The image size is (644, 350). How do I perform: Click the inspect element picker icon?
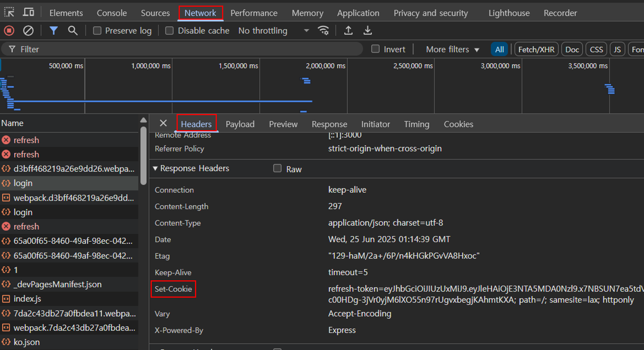[x=9, y=12]
